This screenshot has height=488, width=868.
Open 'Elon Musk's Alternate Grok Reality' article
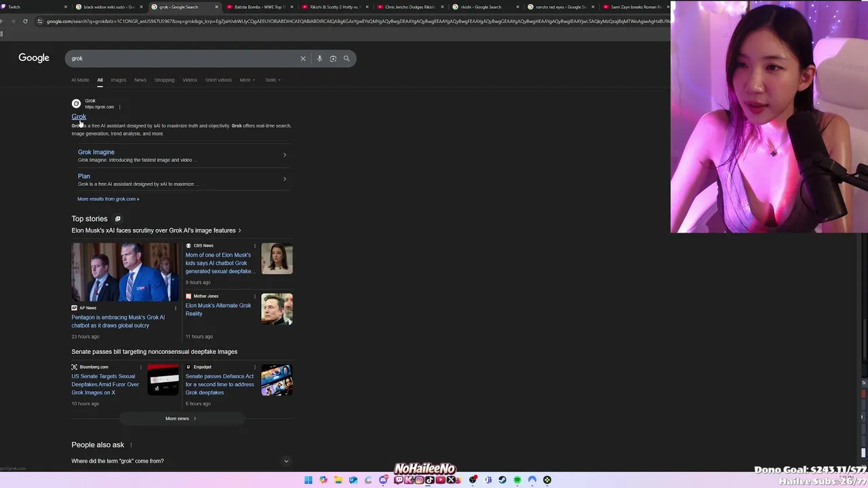[x=218, y=309]
